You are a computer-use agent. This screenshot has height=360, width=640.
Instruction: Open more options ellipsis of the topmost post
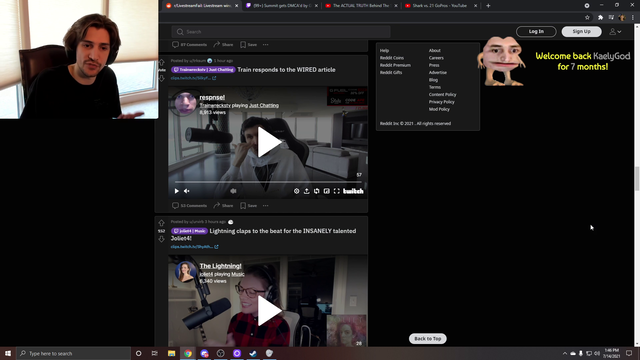coord(266,44)
